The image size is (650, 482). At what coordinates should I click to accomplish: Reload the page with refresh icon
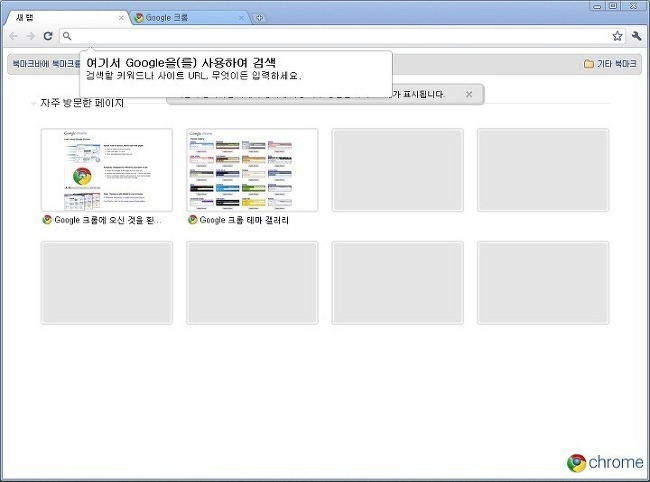pyautogui.click(x=48, y=36)
